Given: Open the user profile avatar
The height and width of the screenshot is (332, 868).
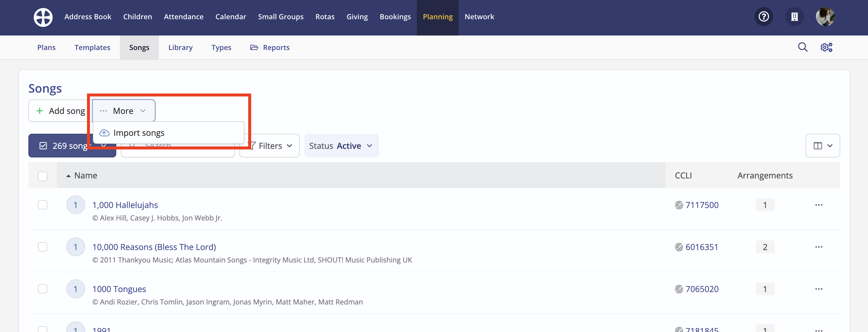Looking at the screenshot, I should click(x=825, y=17).
